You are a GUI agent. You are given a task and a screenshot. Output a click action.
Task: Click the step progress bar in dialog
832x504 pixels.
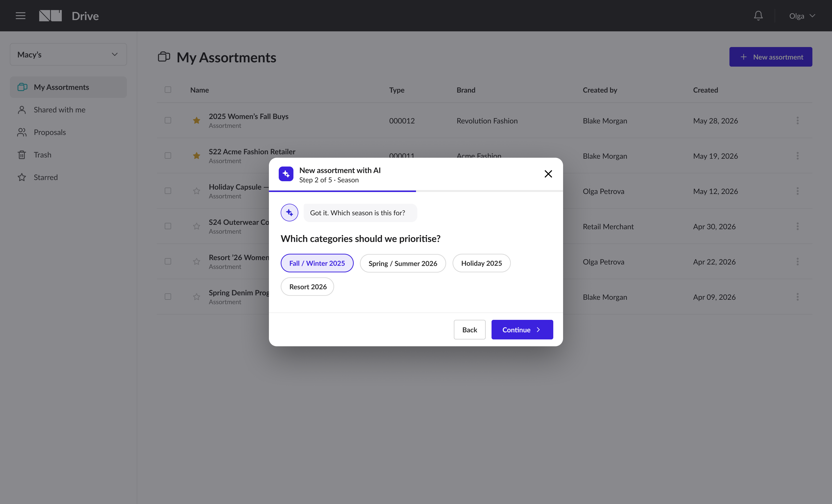coord(416,191)
